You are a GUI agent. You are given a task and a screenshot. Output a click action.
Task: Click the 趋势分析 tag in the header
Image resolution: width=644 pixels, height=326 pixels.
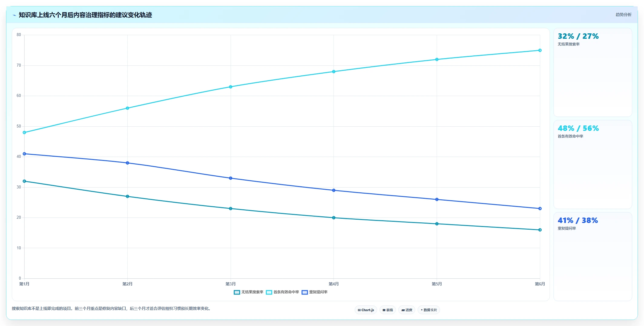click(x=623, y=15)
